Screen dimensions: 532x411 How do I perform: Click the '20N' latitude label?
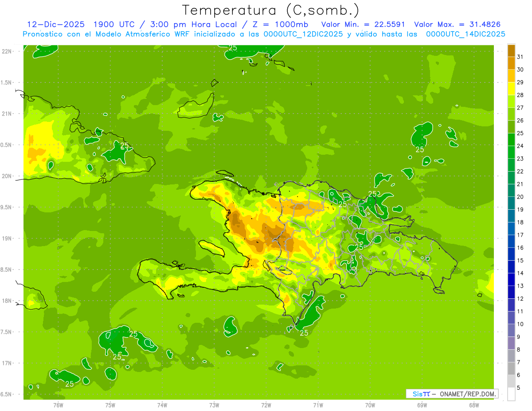(x=7, y=176)
